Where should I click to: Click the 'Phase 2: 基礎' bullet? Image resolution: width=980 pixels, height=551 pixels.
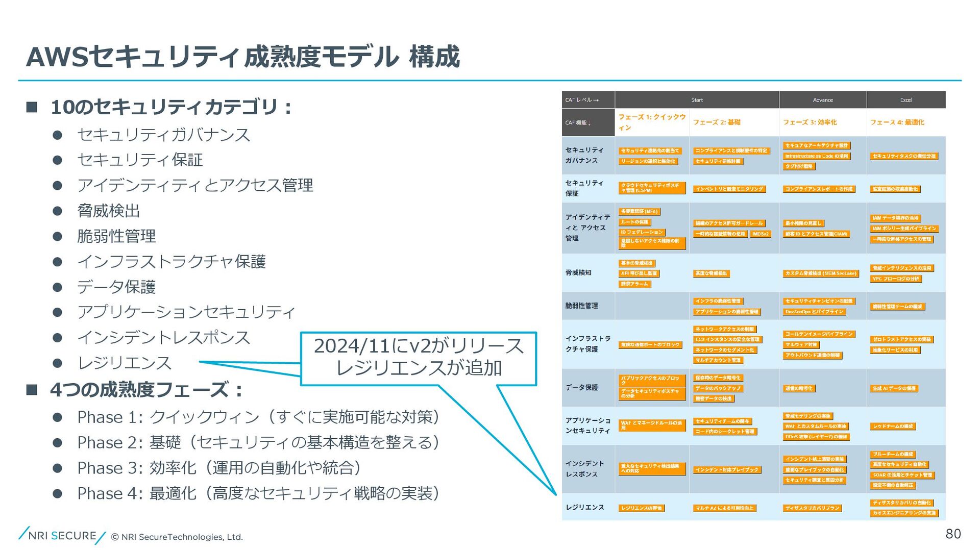pyautogui.click(x=258, y=443)
